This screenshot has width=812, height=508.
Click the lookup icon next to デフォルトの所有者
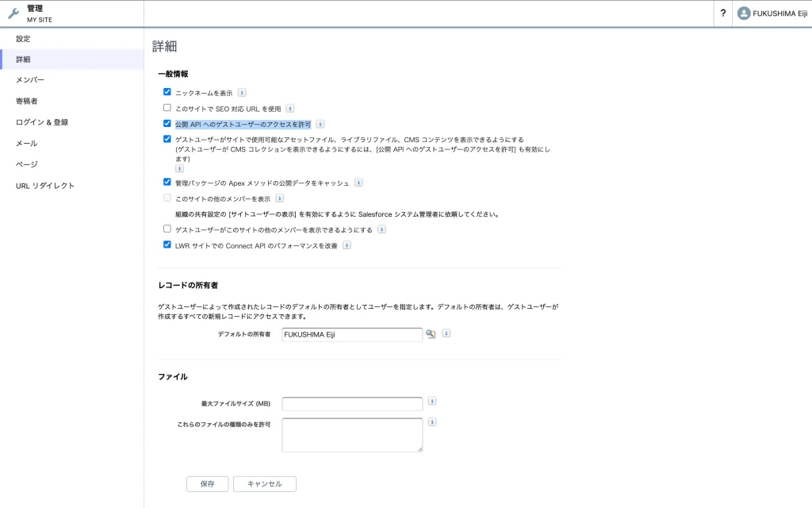tap(431, 334)
